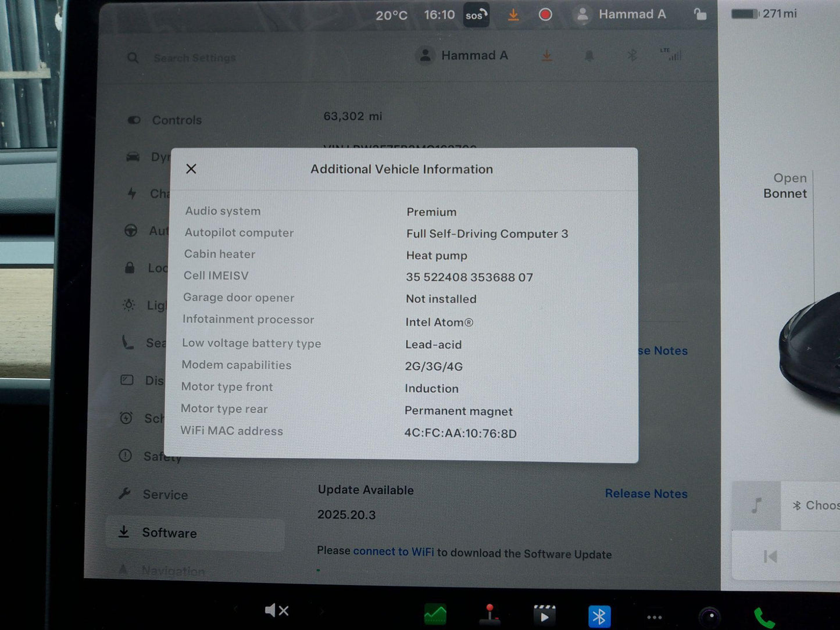The width and height of the screenshot is (840, 630).
Task: Open the Phone app in bottom dock
Action: (764, 618)
